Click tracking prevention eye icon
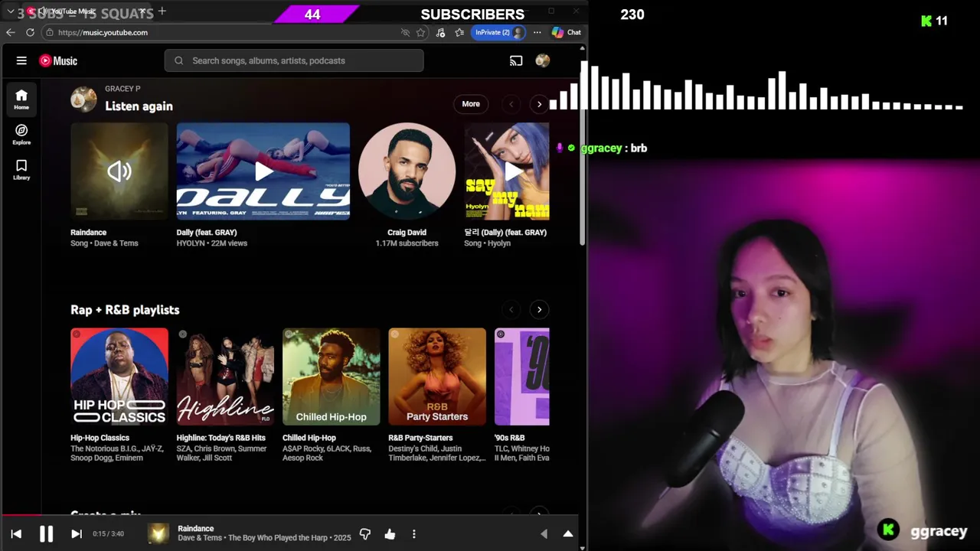 [x=405, y=32]
